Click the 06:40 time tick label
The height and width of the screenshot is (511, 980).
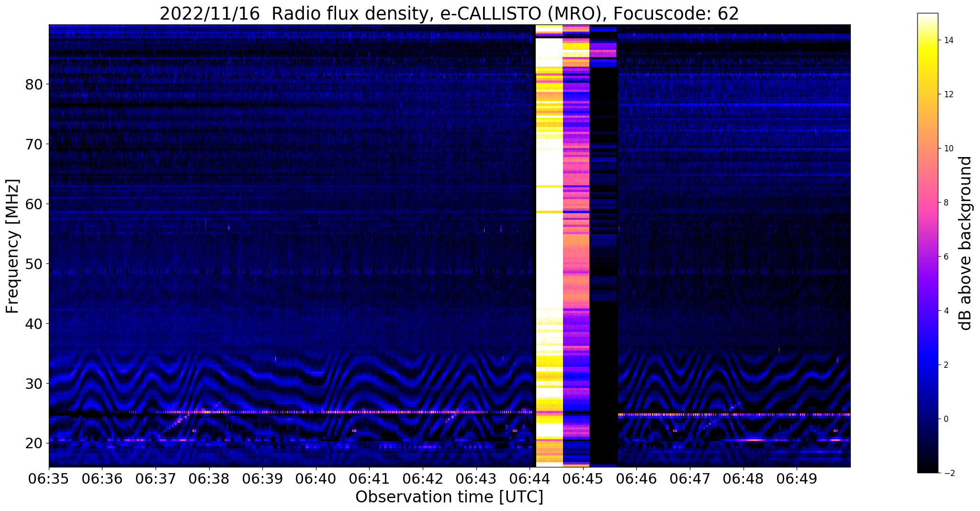click(x=316, y=479)
